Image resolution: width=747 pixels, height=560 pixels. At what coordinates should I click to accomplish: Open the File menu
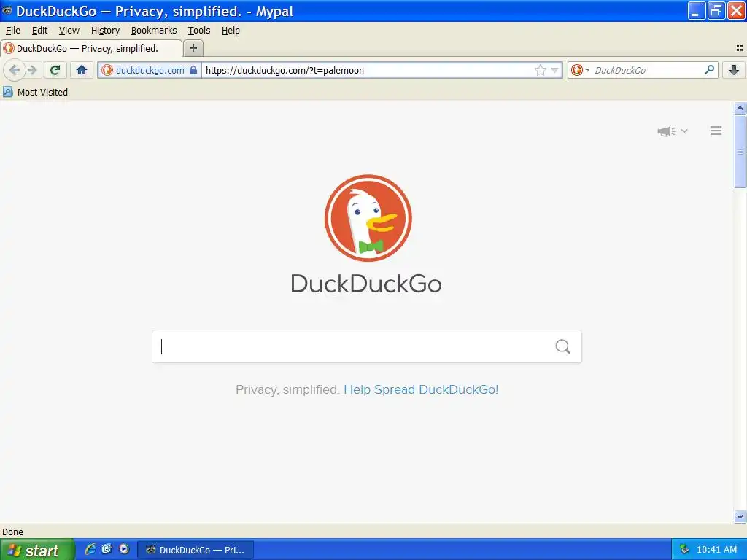[x=13, y=31]
